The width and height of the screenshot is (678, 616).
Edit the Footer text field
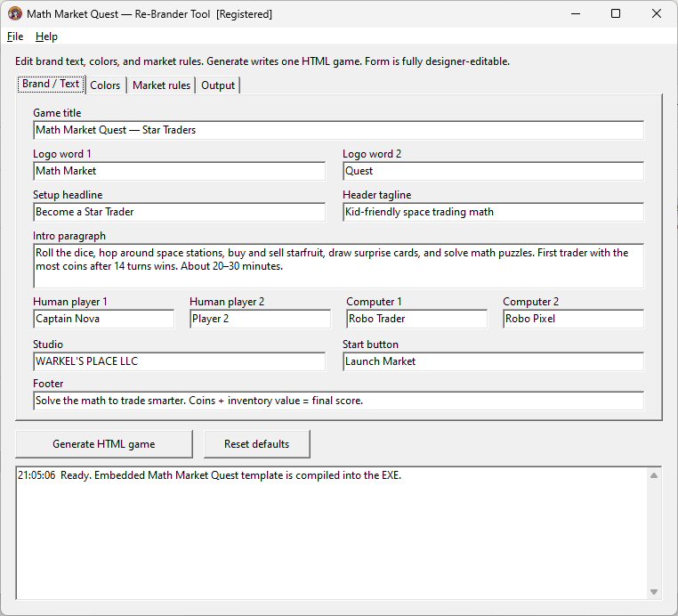click(339, 401)
